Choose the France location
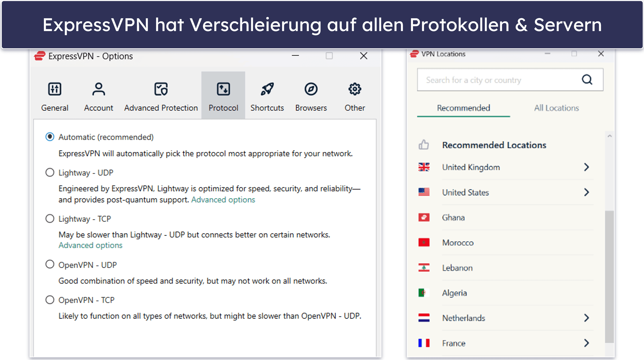The width and height of the screenshot is (644, 360). pos(506,343)
